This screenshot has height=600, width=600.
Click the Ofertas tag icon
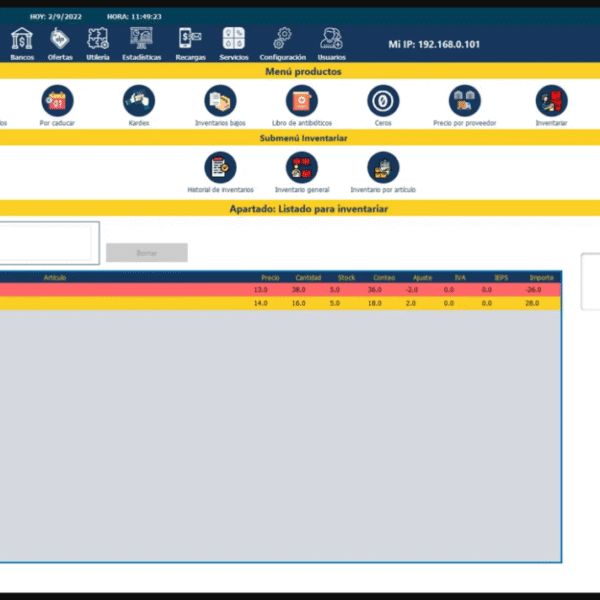60,39
